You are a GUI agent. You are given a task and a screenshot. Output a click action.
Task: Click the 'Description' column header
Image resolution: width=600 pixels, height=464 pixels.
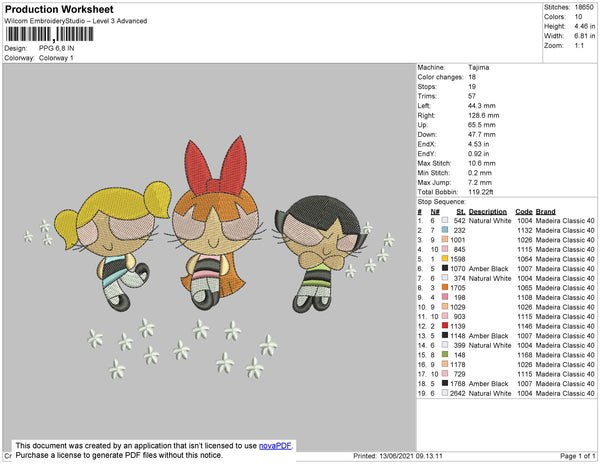click(488, 212)
